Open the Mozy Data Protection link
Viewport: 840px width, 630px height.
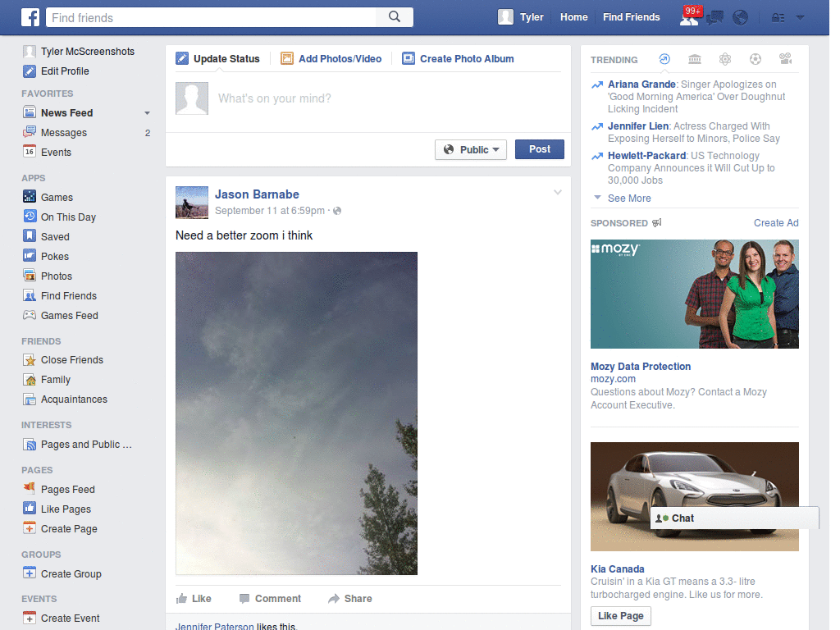pyautogui.click(x=641, y=367)
